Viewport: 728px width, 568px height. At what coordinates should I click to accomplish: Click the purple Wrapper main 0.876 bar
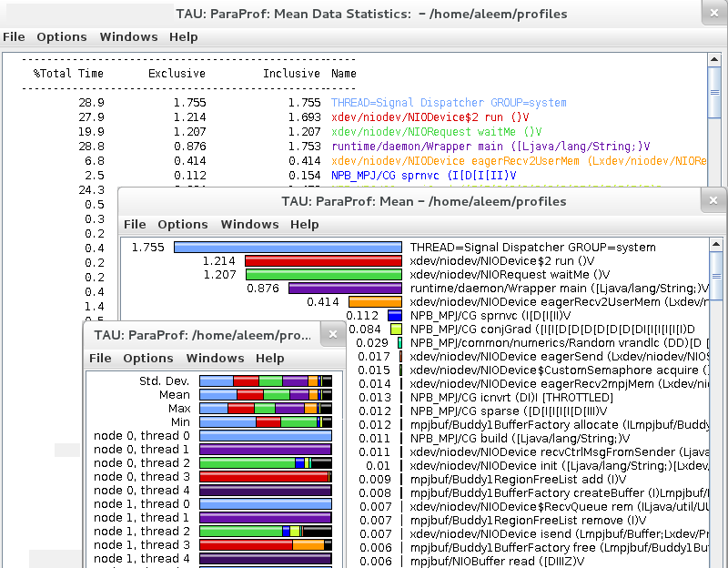[345, 288]
